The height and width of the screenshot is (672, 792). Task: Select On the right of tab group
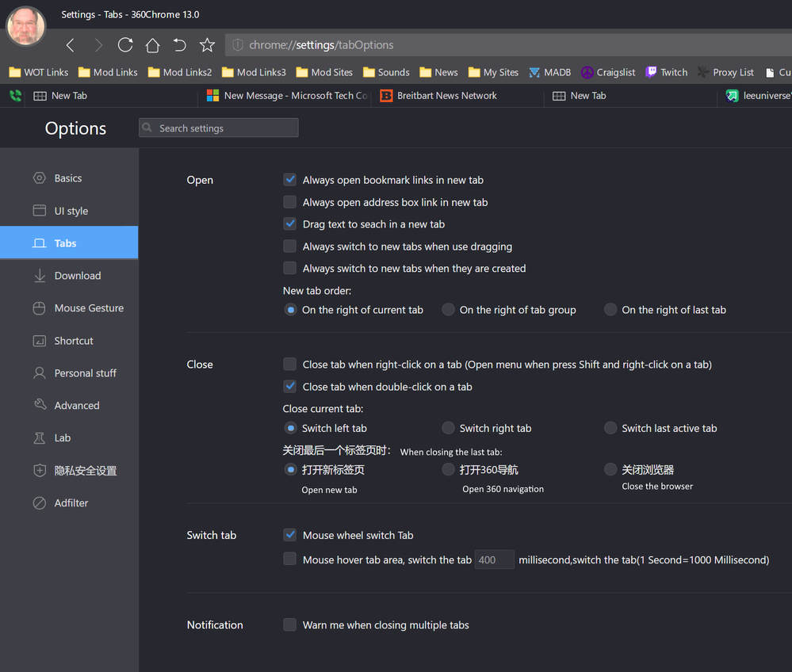click(448, 310)
